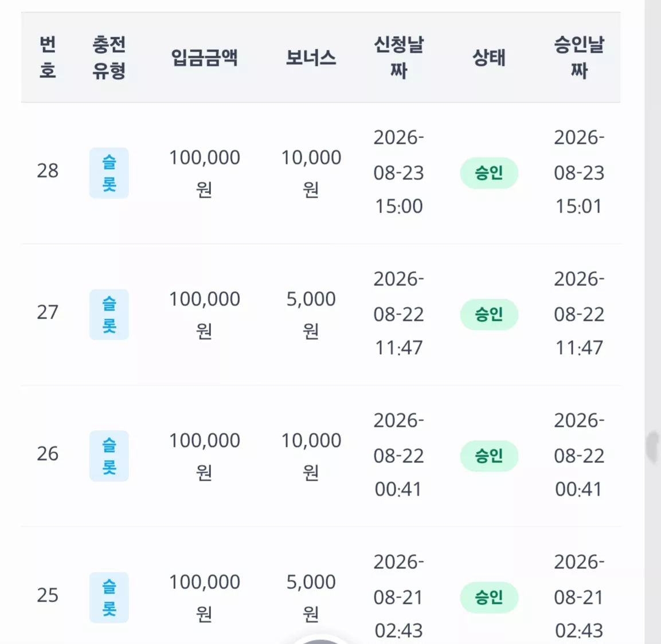Screen dimensions: 661x644
Task: Click the vertical scrollbar on the right edge
Action: coord(652,322)
